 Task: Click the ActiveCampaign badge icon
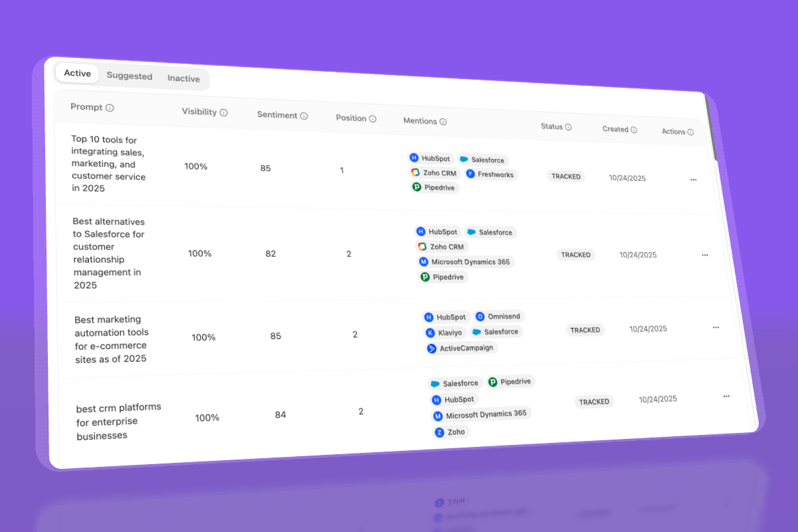pos(431,348)
